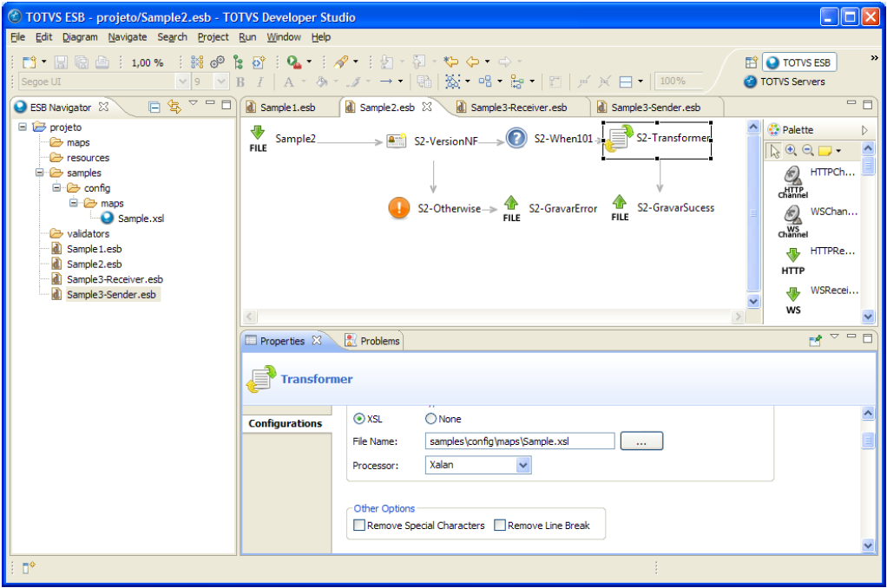Viewport: 887px width, 588px height.
Task: Enable Remove Line Break checkbox
Action: click(500, 526)
